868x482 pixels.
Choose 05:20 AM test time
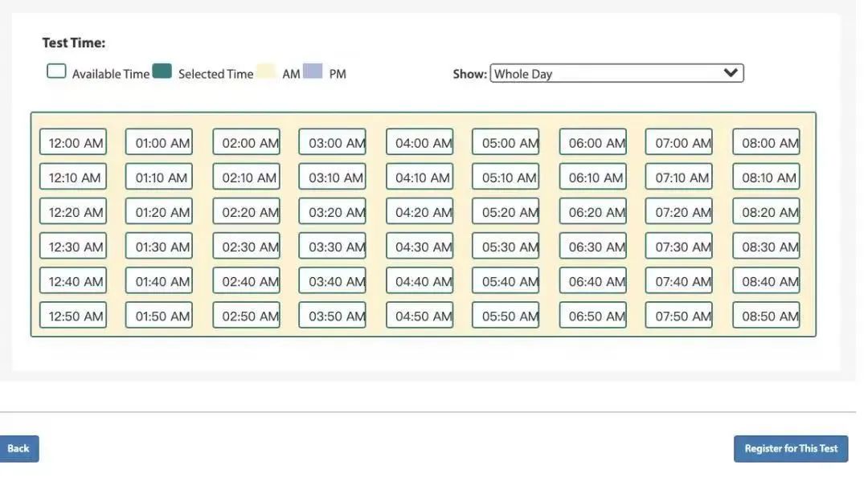pyautogui.click(x=506, y=211)
